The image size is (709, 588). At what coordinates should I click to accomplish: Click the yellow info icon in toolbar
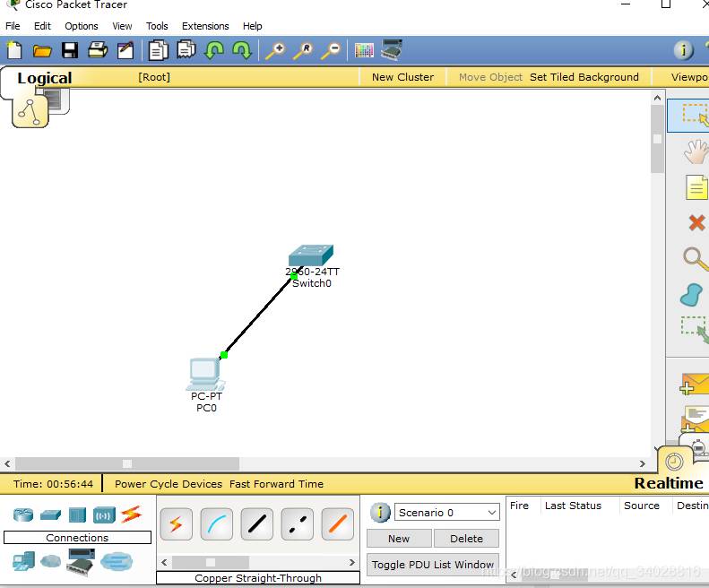pos(683,50)
